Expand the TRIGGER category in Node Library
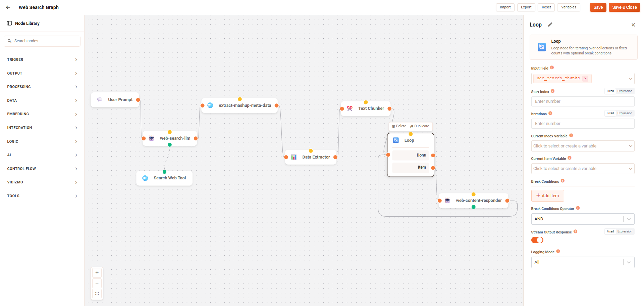 [42, 59]
